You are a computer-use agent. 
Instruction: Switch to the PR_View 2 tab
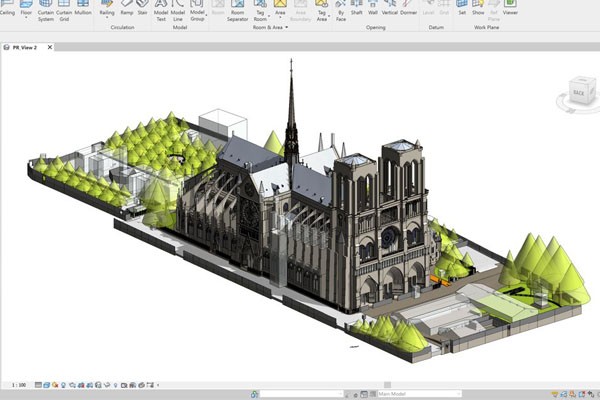point(25,47)
